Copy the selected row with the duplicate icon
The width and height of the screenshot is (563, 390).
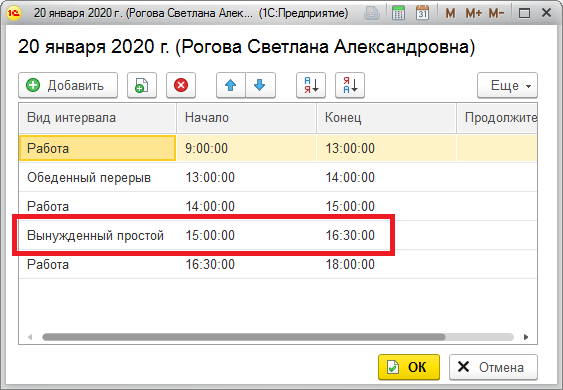[142, 85]
